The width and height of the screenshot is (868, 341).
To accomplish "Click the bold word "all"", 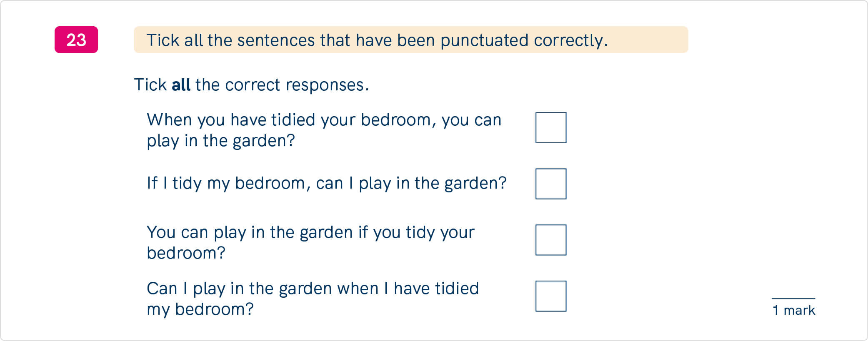I will pyautogui.click(x=181, y=85).
